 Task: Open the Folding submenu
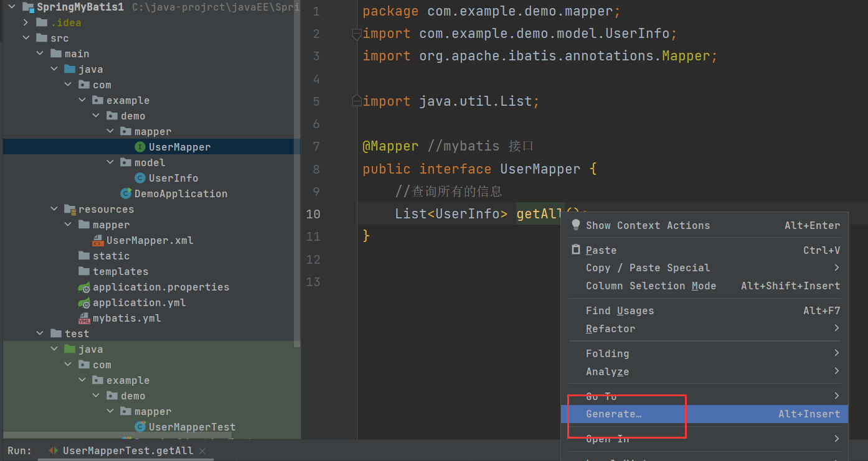[x=705, y=353]
